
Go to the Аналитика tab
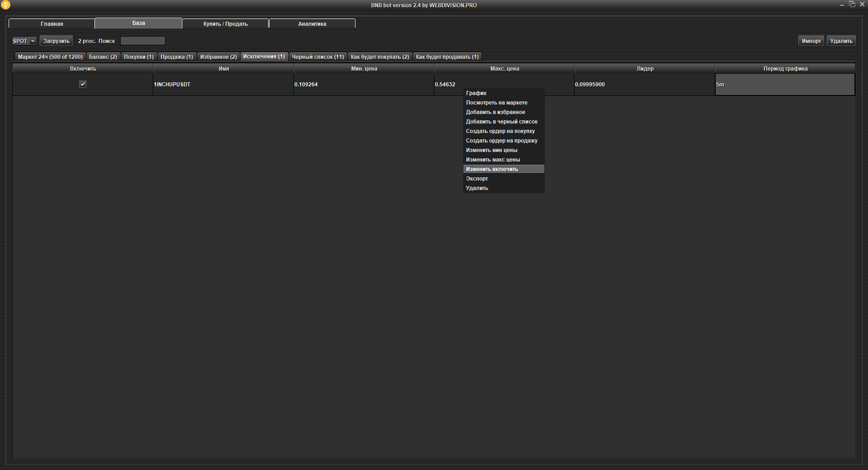coord(312,24)
